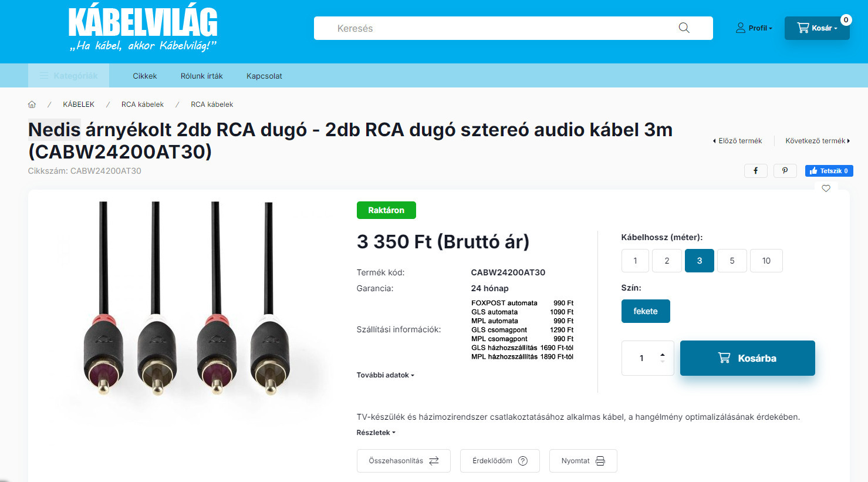868x482 pixels.
Task: Choose 10 meter cable length
Action: click(x=766, y=261)
